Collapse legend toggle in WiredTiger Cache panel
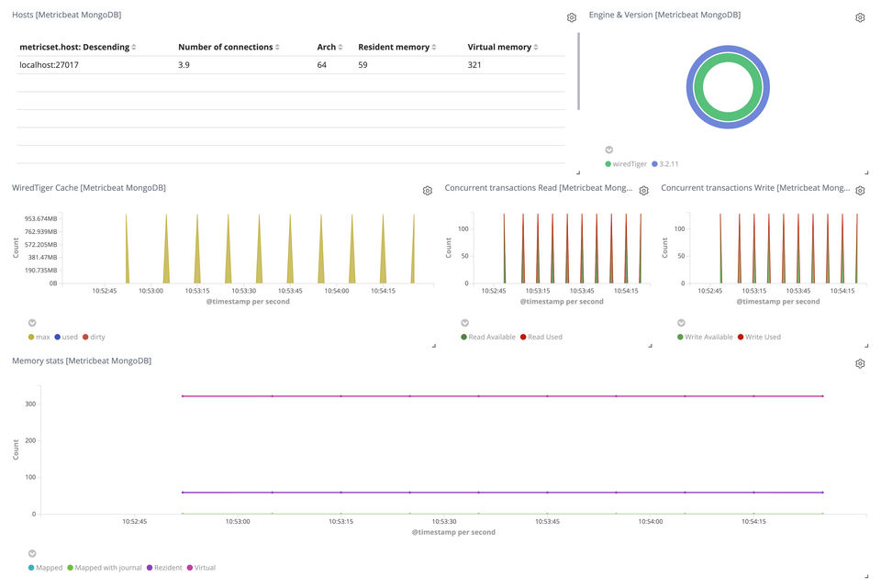This screenshot has width=881, height=588. coord(32,323)
